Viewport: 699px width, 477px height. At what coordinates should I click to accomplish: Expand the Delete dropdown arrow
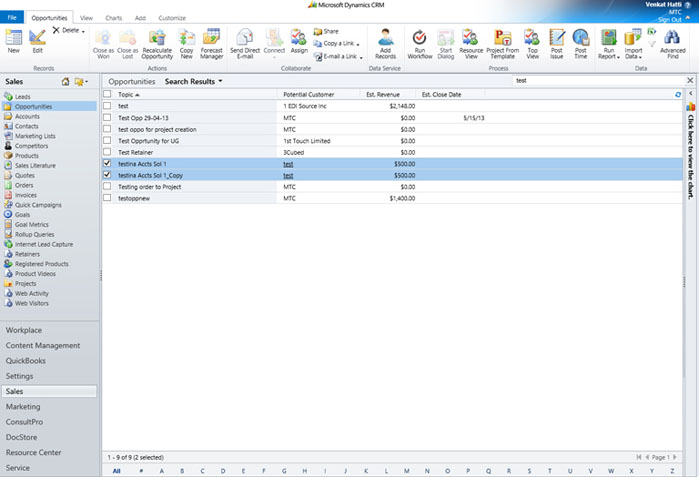[x=84, y=31]
